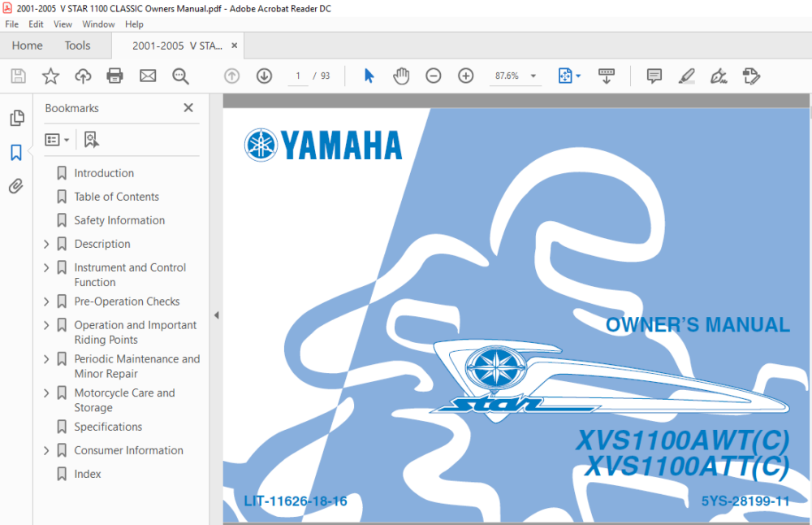Add document to starred favorites

[x=50, y=76]
